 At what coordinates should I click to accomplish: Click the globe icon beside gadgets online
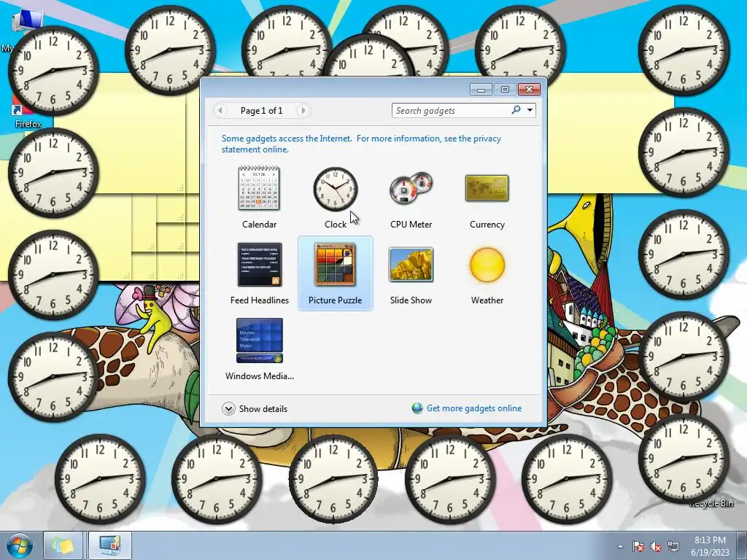coord(417,408)
